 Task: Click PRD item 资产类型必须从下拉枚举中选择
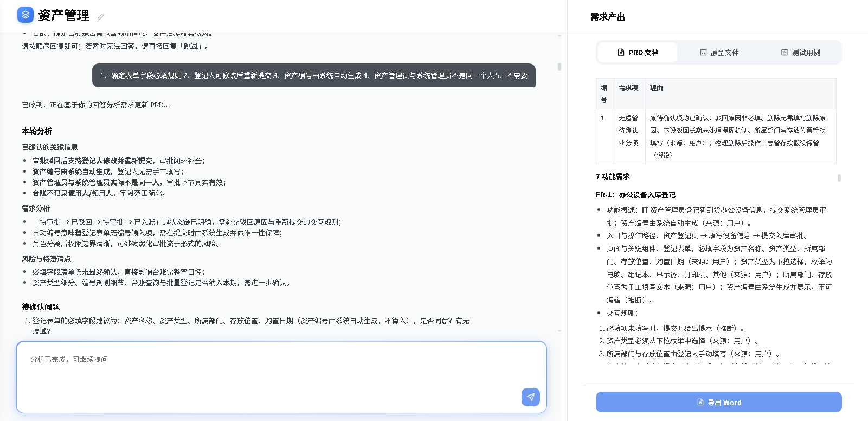click(683, 341)
